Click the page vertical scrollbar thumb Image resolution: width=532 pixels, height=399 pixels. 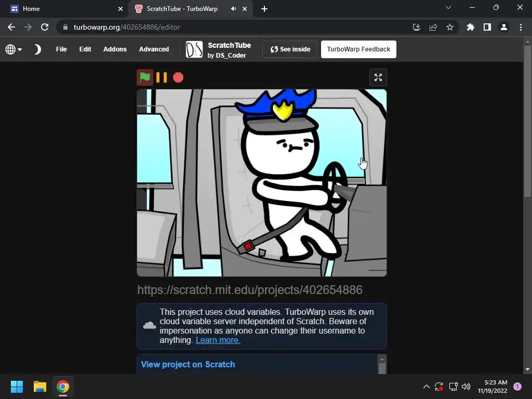click(x=527, y=121)
